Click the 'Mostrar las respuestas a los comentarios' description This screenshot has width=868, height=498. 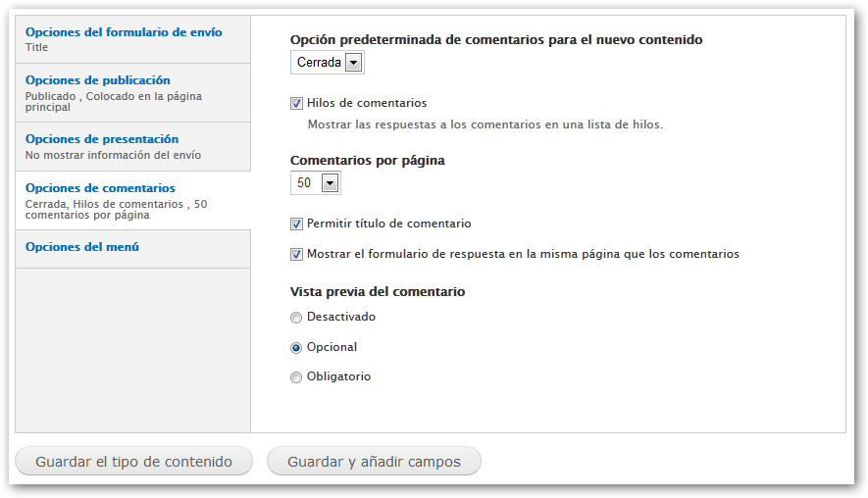(x=485, y=124)
